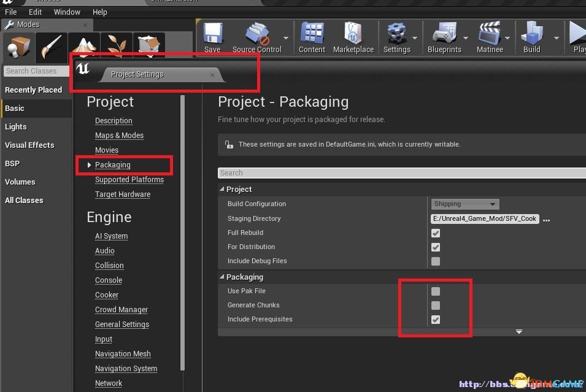Browse Staging Directory with ellipsis button

click(546, 220)
